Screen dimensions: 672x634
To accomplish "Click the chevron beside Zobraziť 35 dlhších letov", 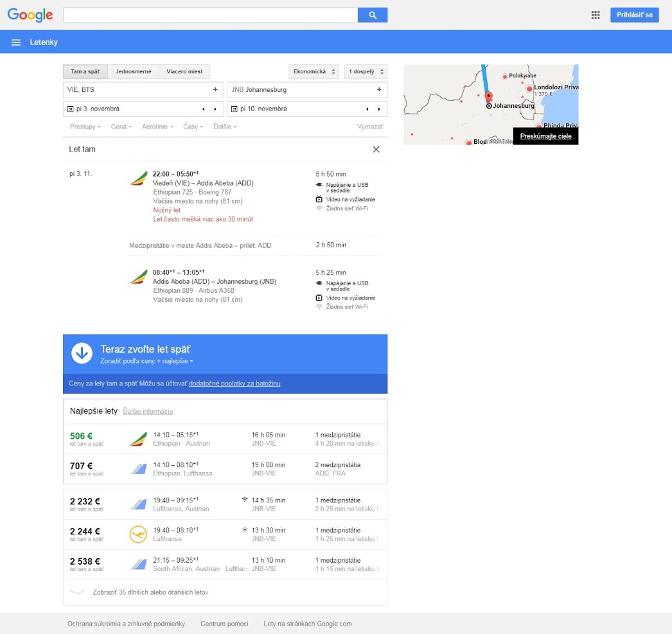I will pos(77,592).
